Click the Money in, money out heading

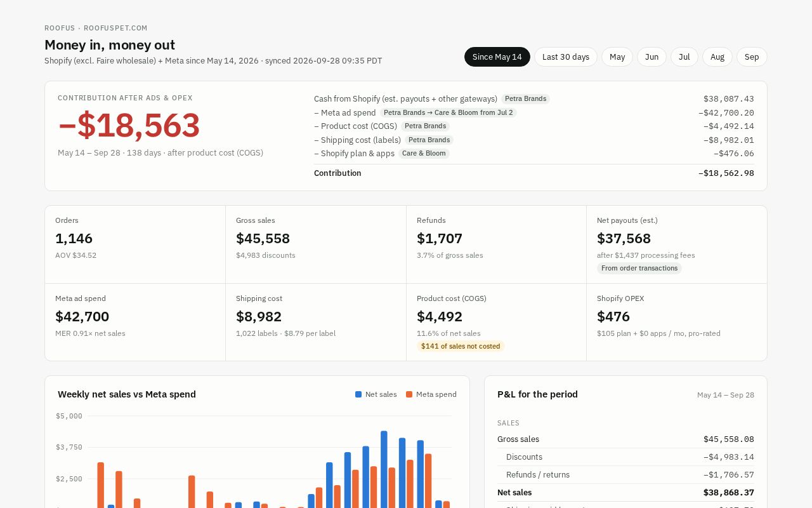[x=110, y=45]
